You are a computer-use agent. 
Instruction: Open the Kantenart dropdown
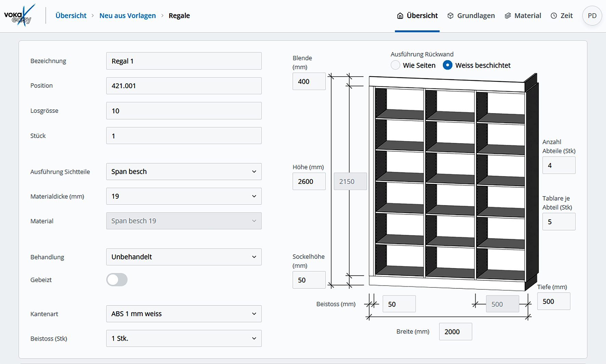[184, 314]
